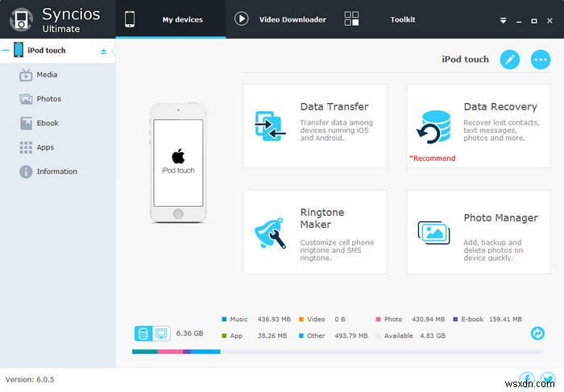Click the *Recommend label
The image size is (564, 392).
pyautogui.click(x=433, y=159)
